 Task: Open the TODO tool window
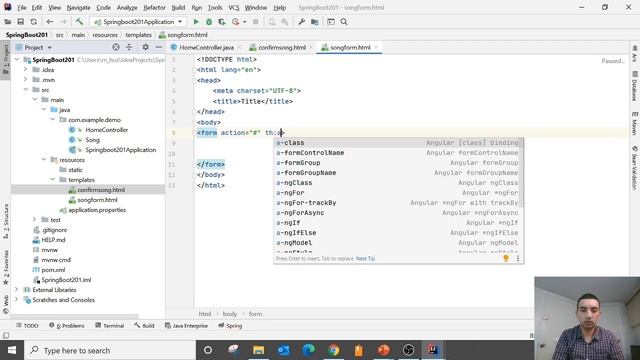[27, 326]
